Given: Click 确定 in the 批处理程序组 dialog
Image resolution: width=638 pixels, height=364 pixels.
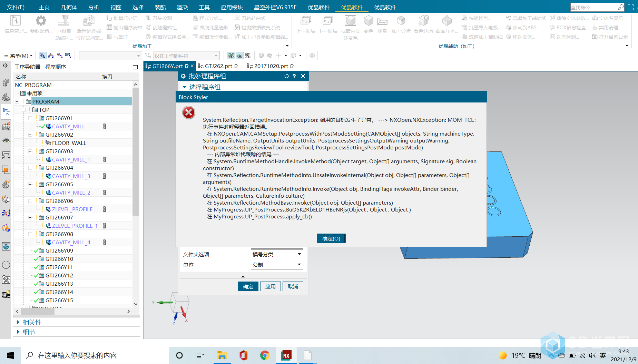Looking at the screenshot, I should point(248,286).
